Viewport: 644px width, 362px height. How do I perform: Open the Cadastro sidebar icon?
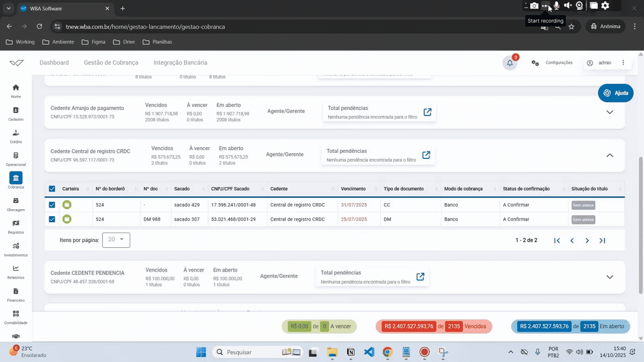pyautogui.click(x=16, y=110)
